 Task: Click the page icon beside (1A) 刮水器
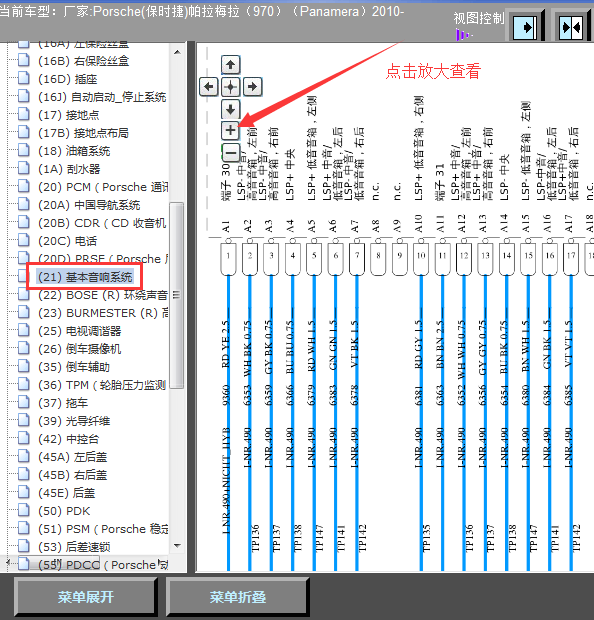point(24,168)
